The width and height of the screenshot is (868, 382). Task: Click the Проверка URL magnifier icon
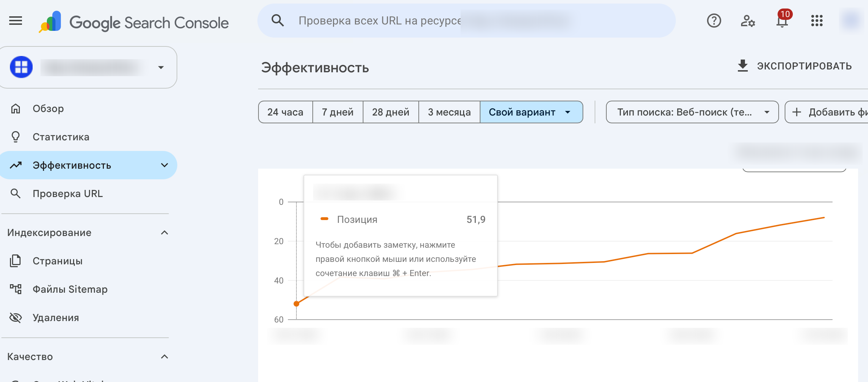click(x=16, y=193)
